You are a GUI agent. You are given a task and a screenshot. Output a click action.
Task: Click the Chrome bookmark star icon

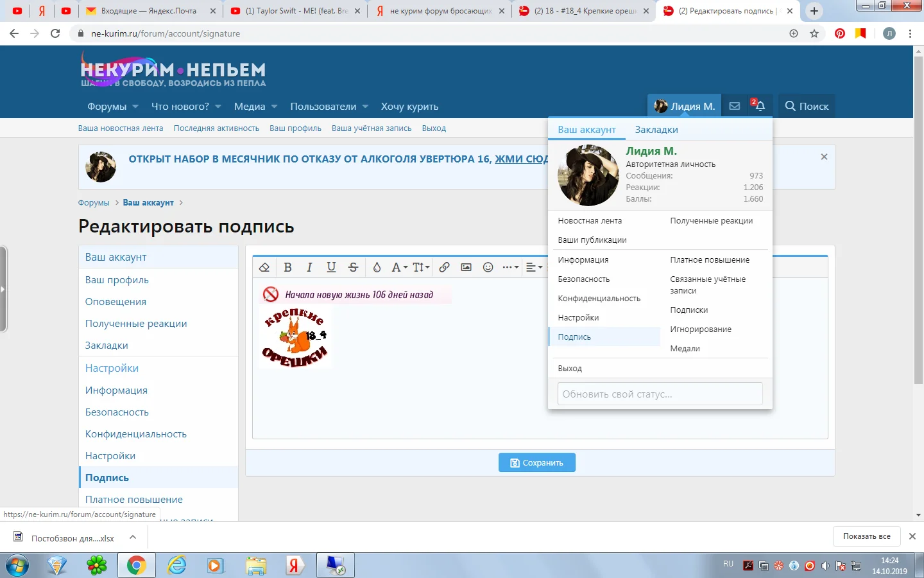point(814,33)
